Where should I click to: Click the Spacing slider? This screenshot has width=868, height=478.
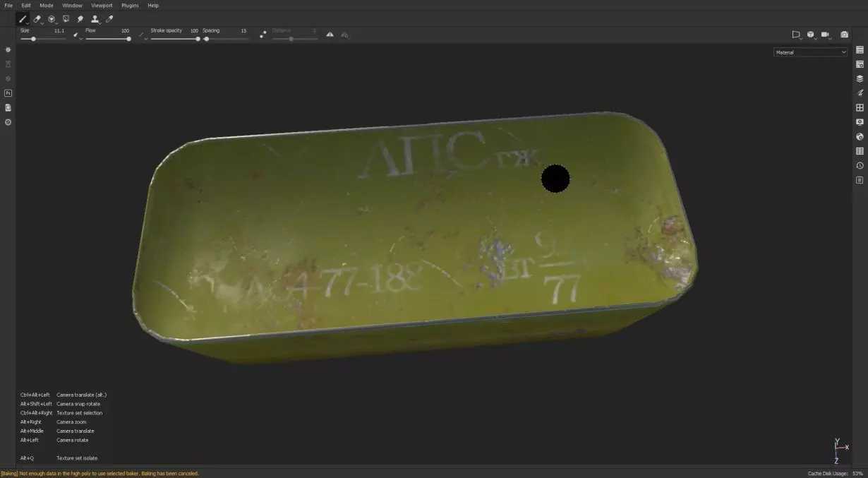point(225,39)
